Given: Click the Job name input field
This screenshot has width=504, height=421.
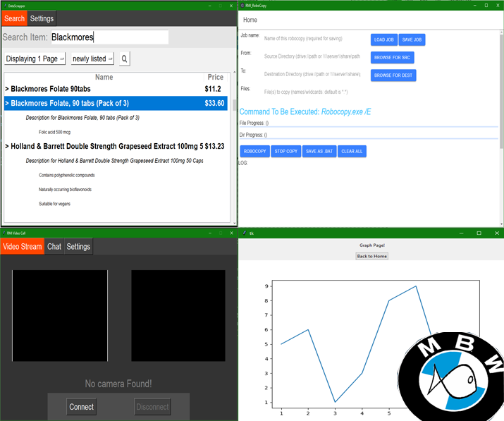Looking at the screenshot, I should click(314, 38).
